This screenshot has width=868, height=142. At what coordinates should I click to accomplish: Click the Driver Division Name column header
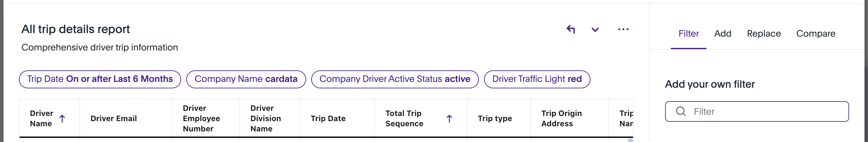pos(265,118)
